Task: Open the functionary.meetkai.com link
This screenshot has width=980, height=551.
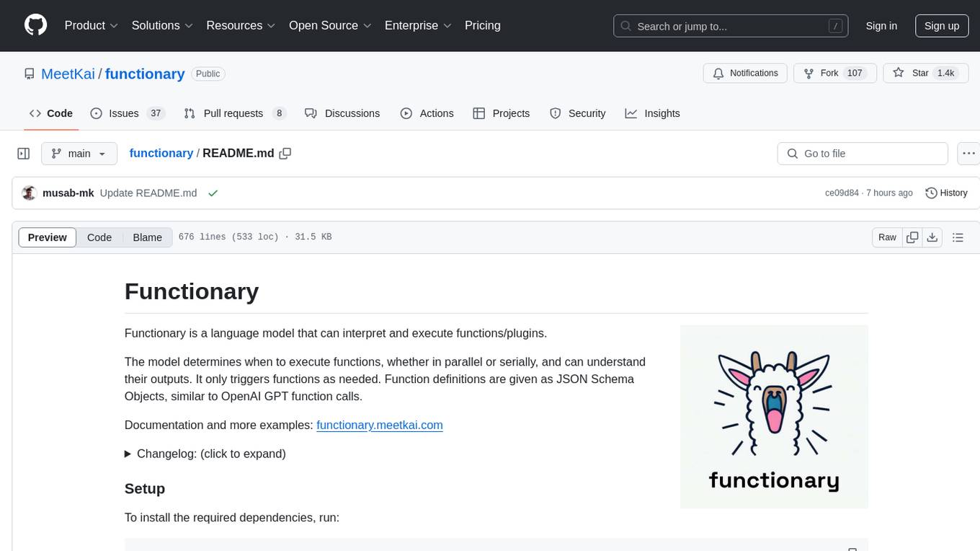Action: pyautogui.click(x=380, y=425)
